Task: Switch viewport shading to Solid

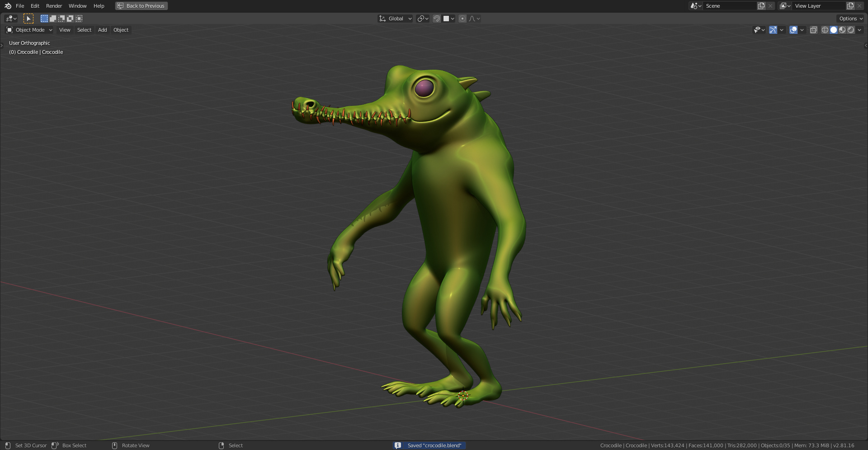Action: [x=834, y=30]
